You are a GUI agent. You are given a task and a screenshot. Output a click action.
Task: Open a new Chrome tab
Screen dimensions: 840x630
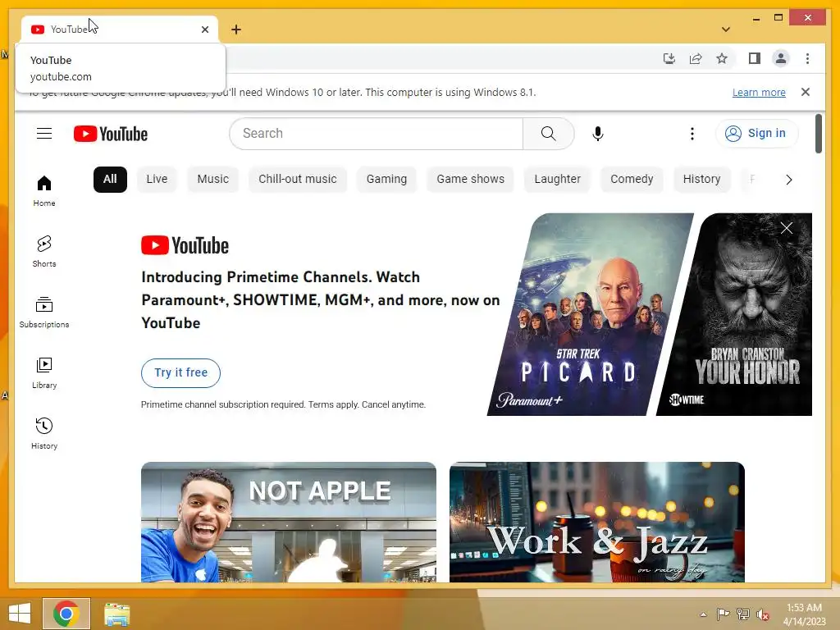[x=236, y=30]
